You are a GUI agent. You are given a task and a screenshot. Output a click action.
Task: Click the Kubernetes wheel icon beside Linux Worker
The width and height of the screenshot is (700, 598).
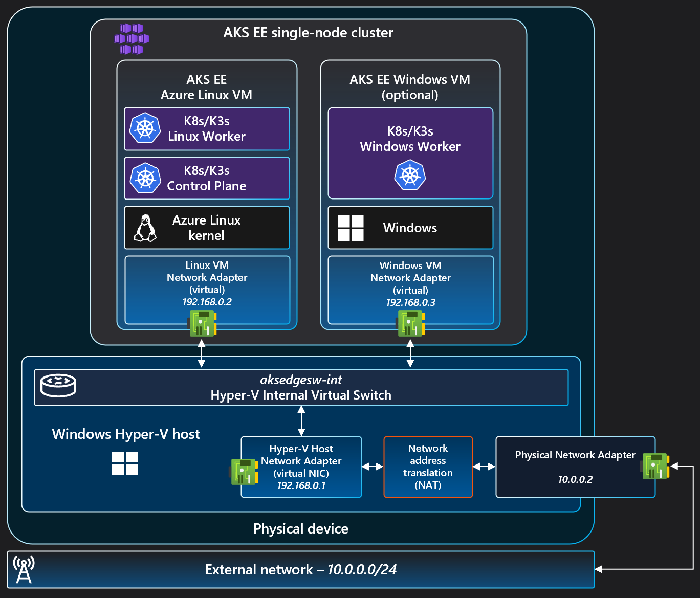(x=145, y=128)
